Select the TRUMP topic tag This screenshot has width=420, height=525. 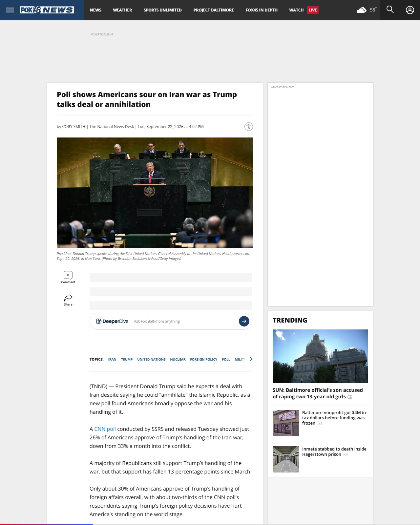click(x=127, y=359)
